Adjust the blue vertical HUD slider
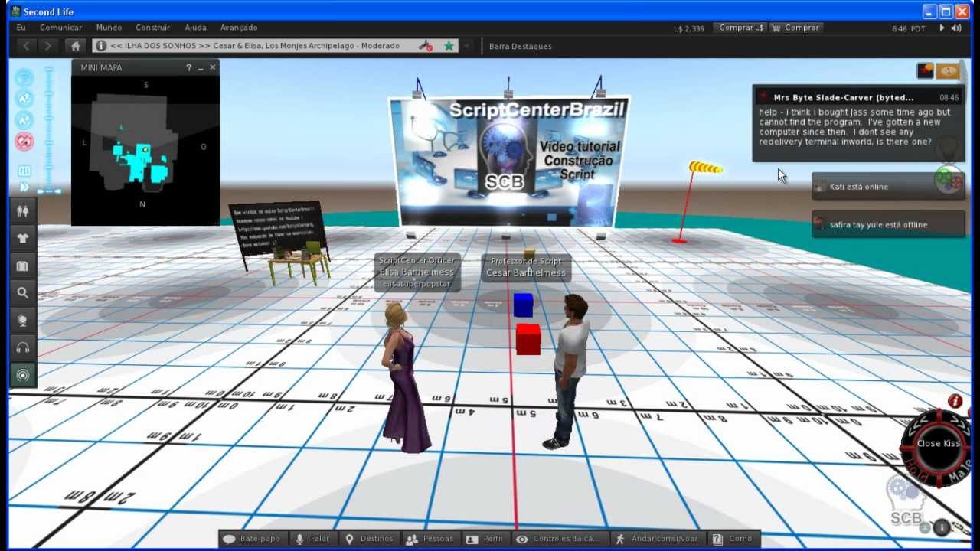 pos(49,130)
